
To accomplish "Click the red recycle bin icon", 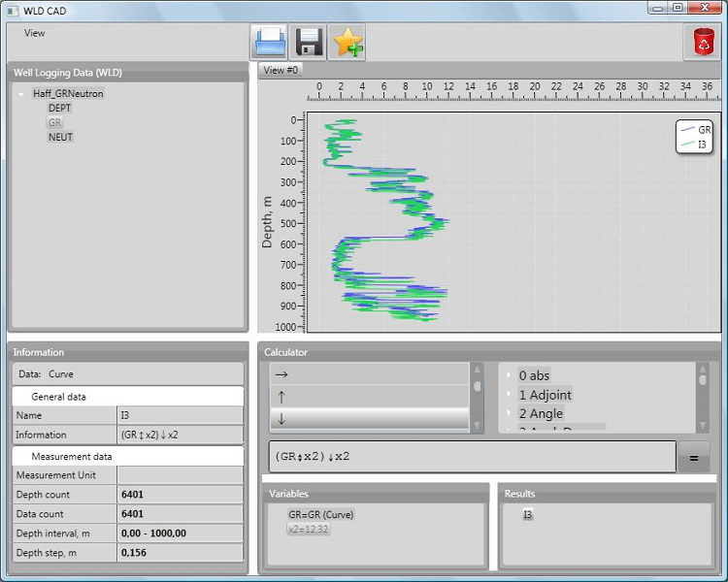I will coord(702,43).
